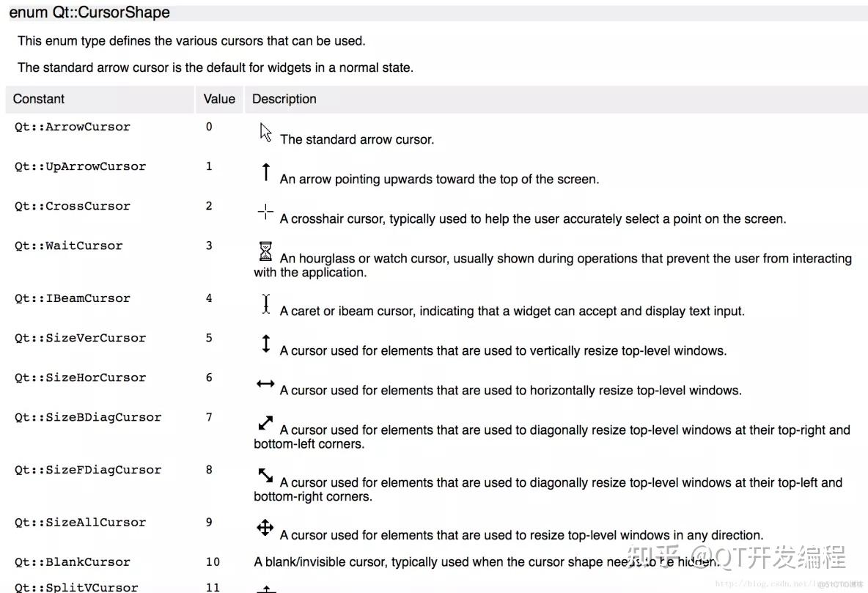
Task: Click the up arrow cursor icon
Action: (266, 172)
